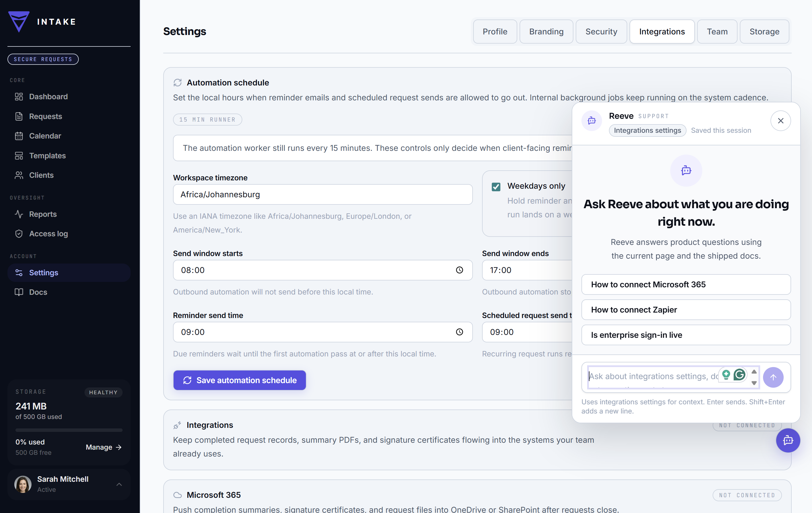Go to Calendar in sidebar

coord(45,136)
